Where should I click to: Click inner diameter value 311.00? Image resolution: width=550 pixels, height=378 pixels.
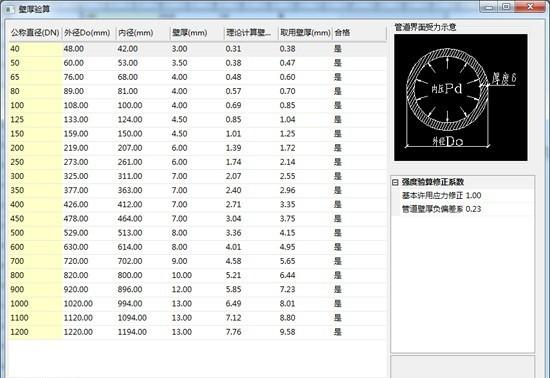(x=130, y=176)
